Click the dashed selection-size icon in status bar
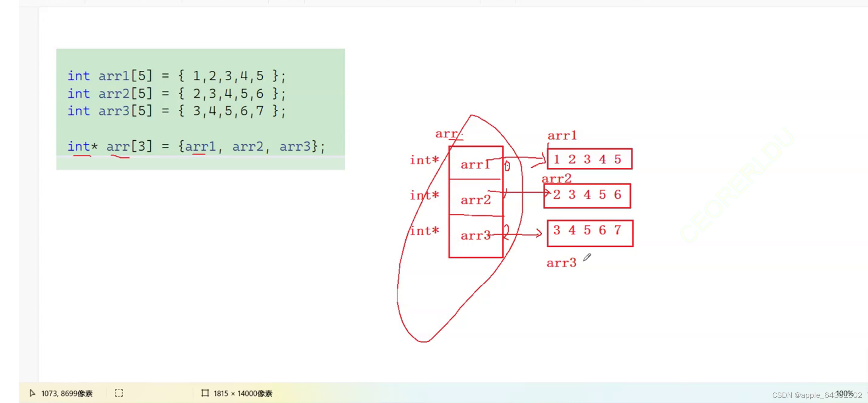This screenshot has width=868, height=403. point(119,393)
